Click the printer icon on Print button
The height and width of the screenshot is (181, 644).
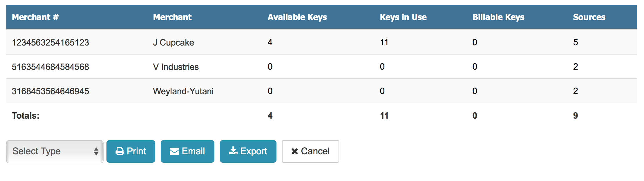click(x=120, y=151)
